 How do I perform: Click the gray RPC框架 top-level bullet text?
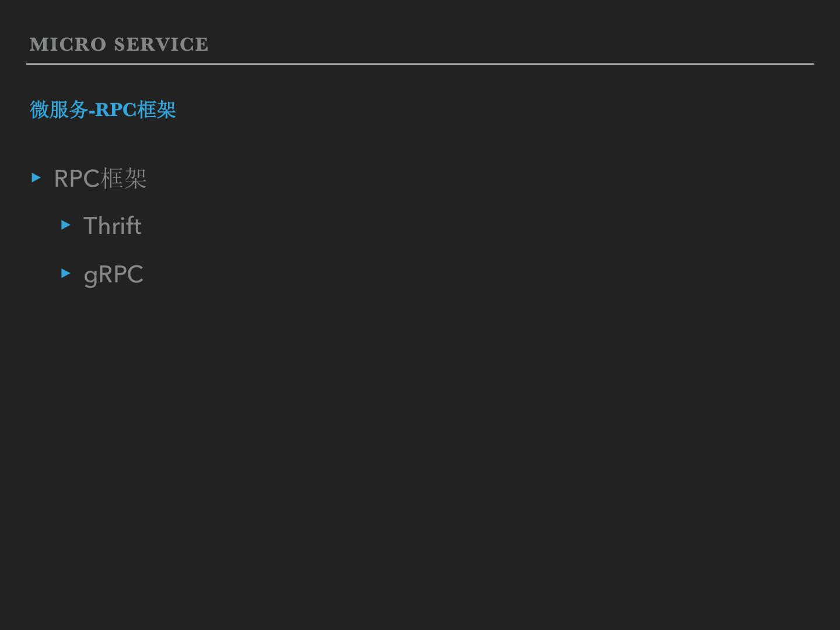[100, 178]
